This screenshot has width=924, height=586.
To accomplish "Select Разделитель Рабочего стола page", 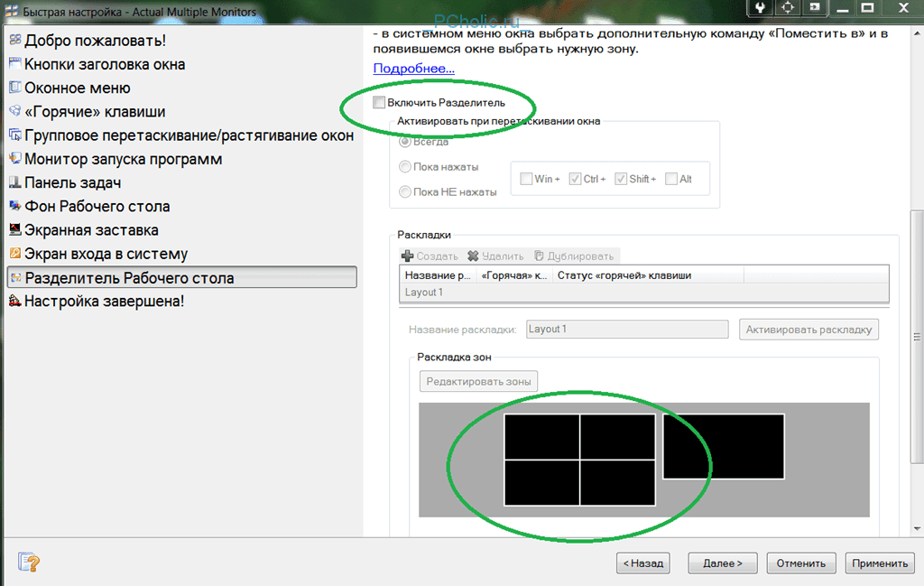I will click(181, 277).
